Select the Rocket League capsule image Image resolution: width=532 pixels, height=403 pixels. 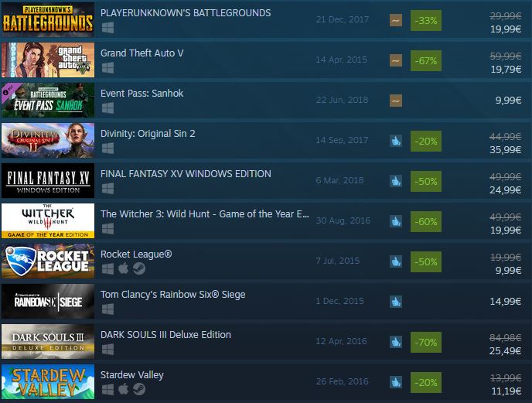[x=48, y=261]
